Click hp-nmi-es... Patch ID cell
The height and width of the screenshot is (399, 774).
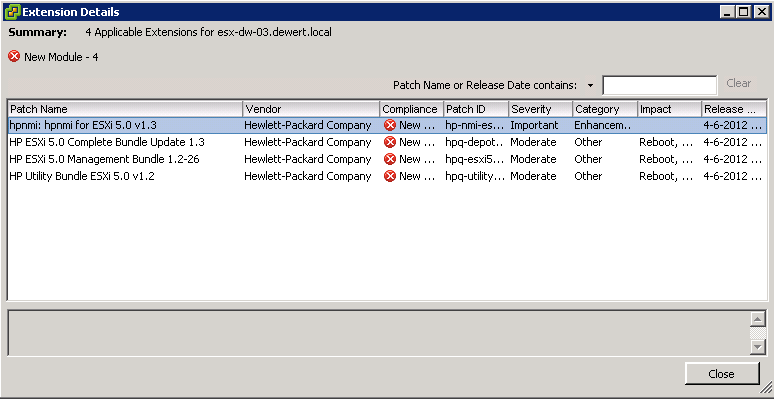point(475,125)
